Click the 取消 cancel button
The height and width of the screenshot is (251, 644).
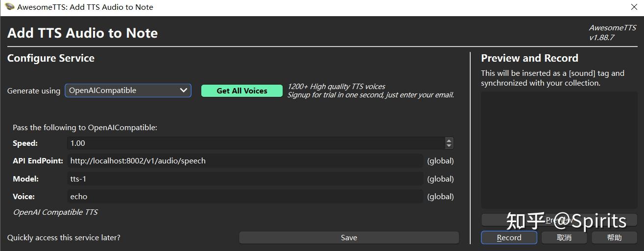(564, 238)
